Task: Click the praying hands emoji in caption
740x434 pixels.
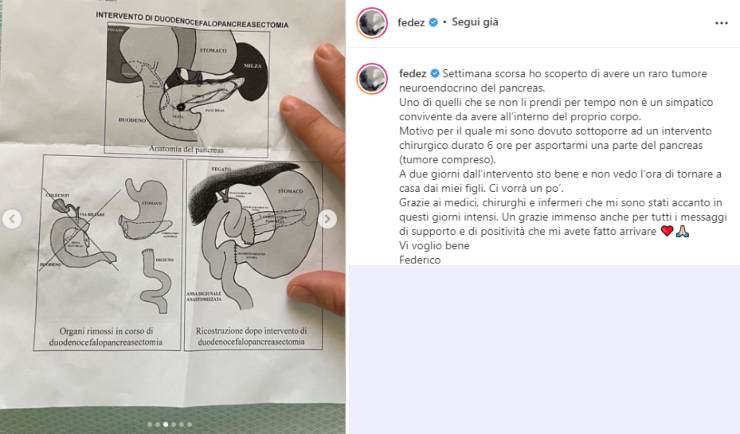Action: click(x=682, y=231)
